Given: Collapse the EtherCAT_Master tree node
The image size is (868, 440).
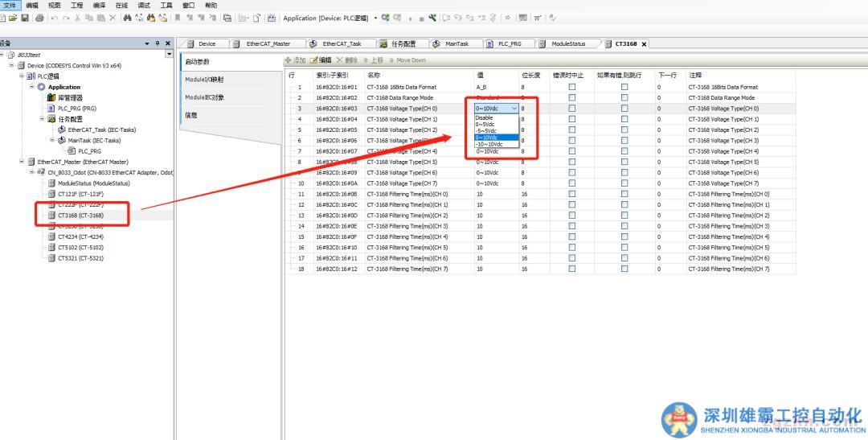Looking at the screenshot, I should click(x=21, y=162).
